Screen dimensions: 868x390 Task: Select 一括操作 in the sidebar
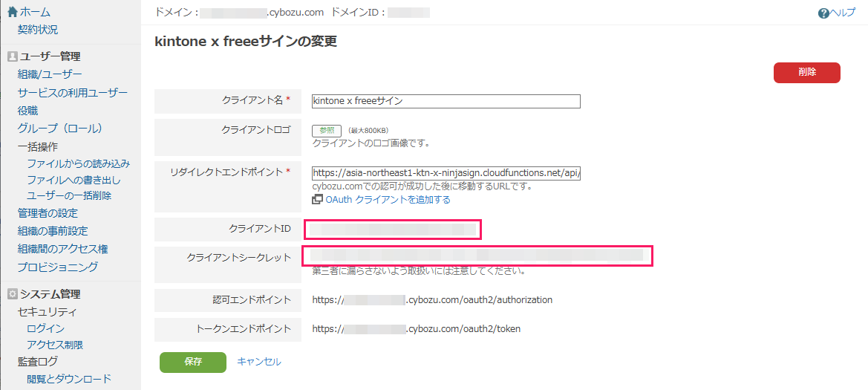[38, 147]
